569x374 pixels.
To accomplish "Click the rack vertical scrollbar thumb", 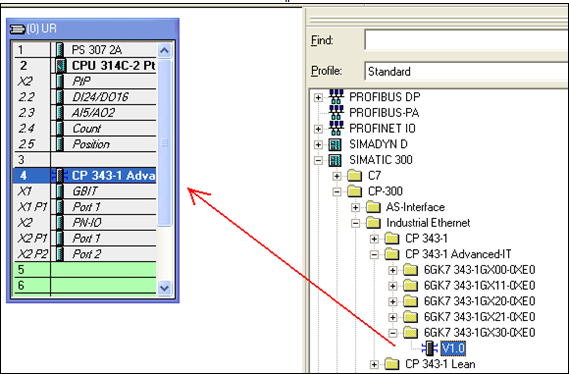I will pyautogui.click(x=164, y=143).
